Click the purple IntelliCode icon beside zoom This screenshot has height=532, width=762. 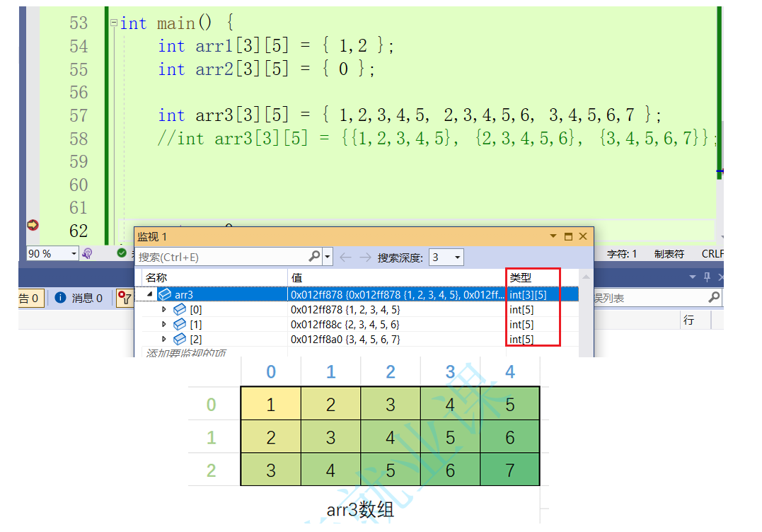[87, 253]
